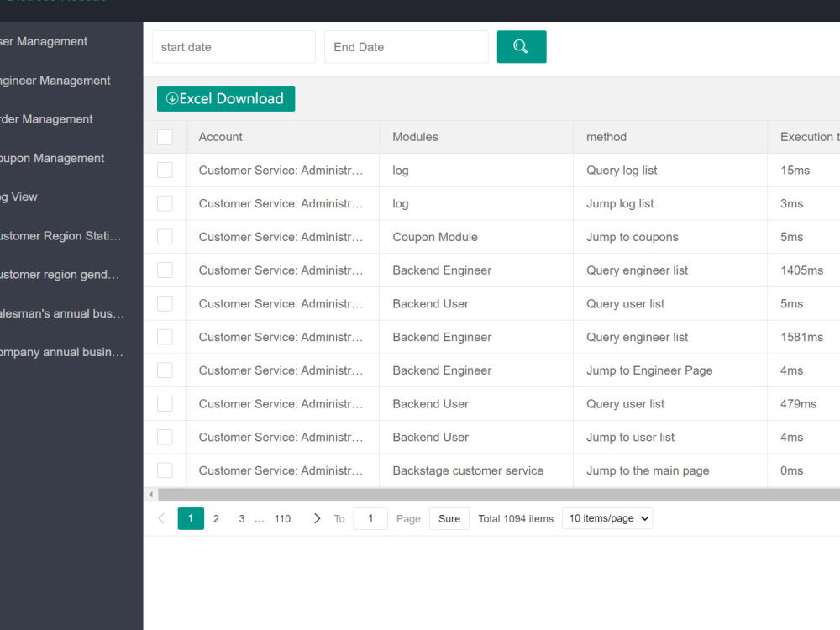
Task: Go to page 2
Action: [x=216, y=518]
